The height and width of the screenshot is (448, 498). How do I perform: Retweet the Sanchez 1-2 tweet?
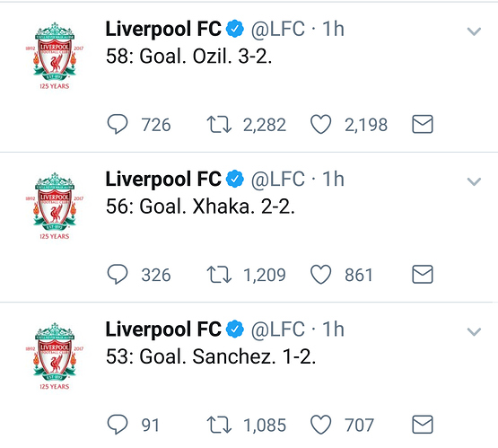click(219, 425)
